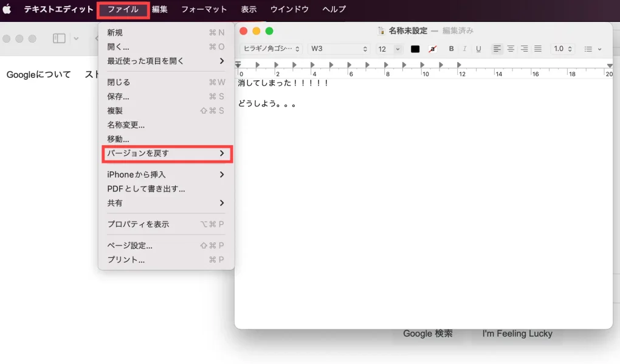Open the W3 font weight dropdown
The image size is (620, 364).
click(339, 49)
